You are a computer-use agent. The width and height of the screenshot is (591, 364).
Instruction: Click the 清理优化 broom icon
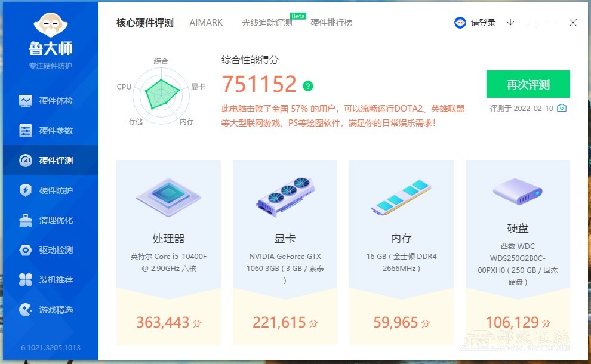pyautogui.click(x=26, y=220)
